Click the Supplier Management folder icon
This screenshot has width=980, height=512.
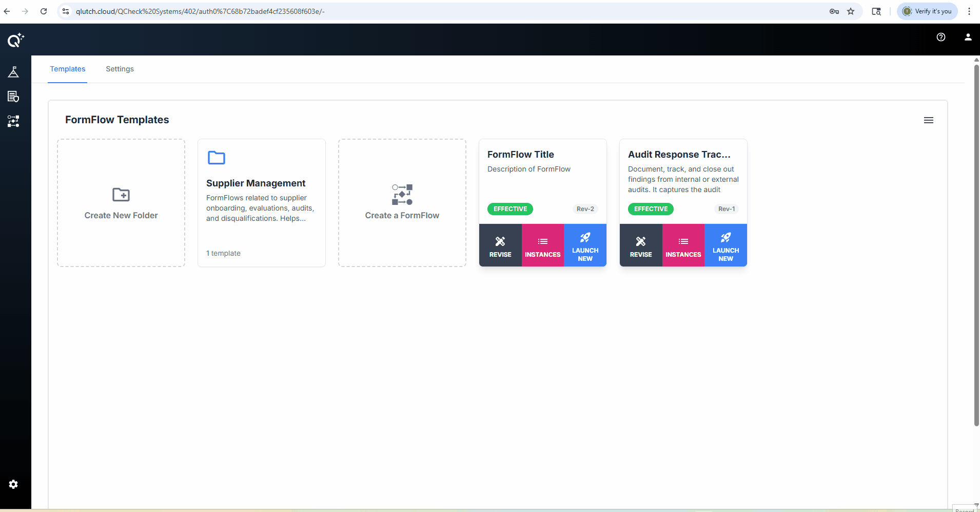click(x=217, y=158)
